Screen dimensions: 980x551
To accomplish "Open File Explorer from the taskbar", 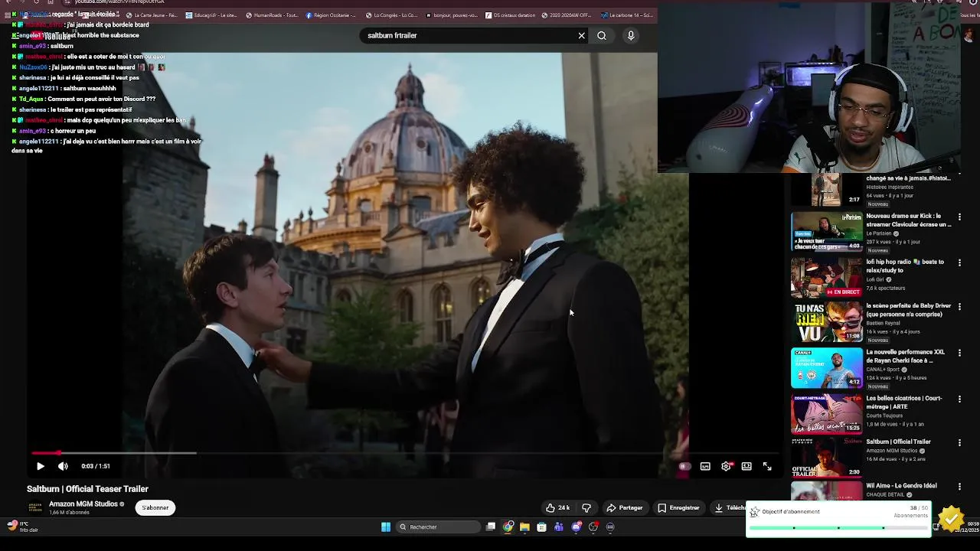I will [524, 527].
